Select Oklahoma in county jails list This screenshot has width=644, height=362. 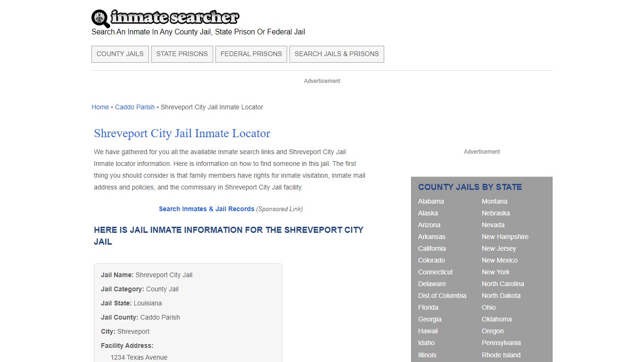point(497,319)
